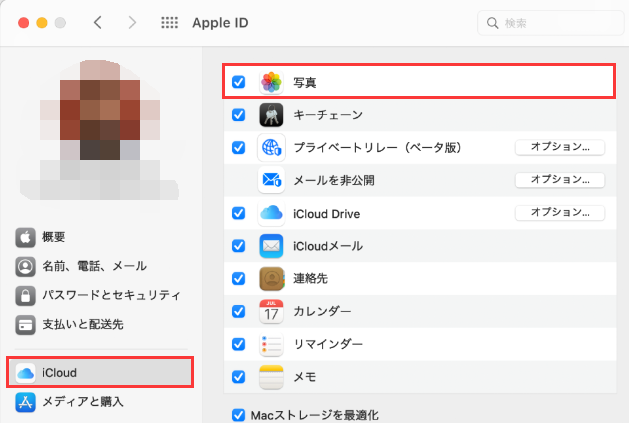
Task: Click the Calendar (カレンダー) icon
Action: click(271, 311)
